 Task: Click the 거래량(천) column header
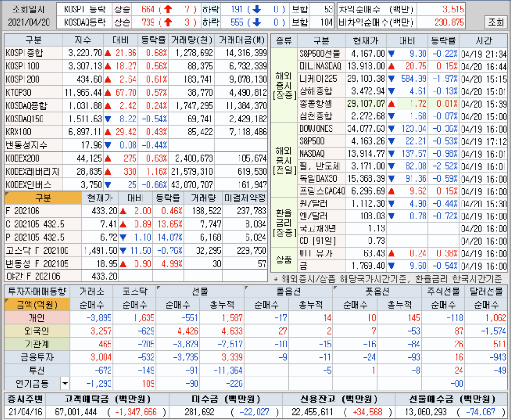pyautogui.click(x=191, y=40)
